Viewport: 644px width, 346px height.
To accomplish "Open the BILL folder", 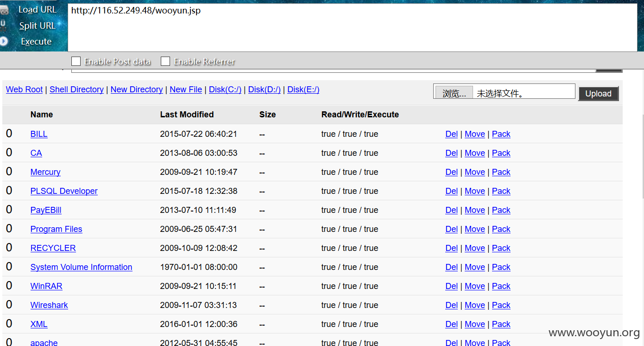I will [x=39, y=134].
